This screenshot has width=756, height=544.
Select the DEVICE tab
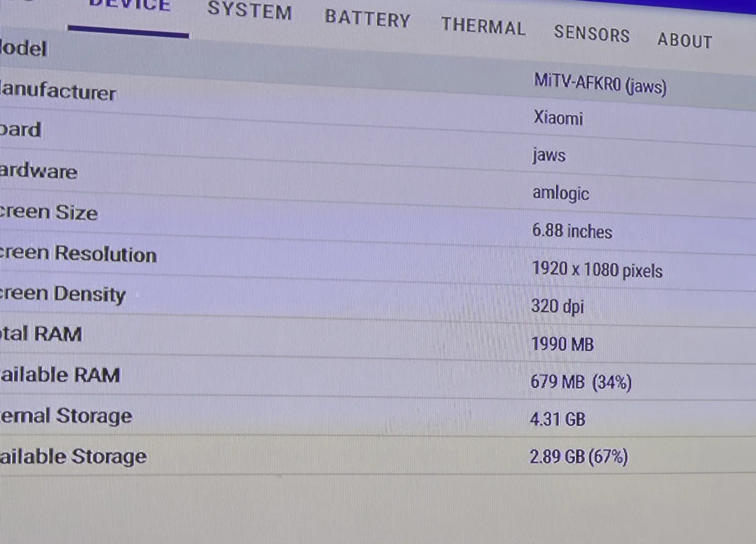[x=129, y=6]
